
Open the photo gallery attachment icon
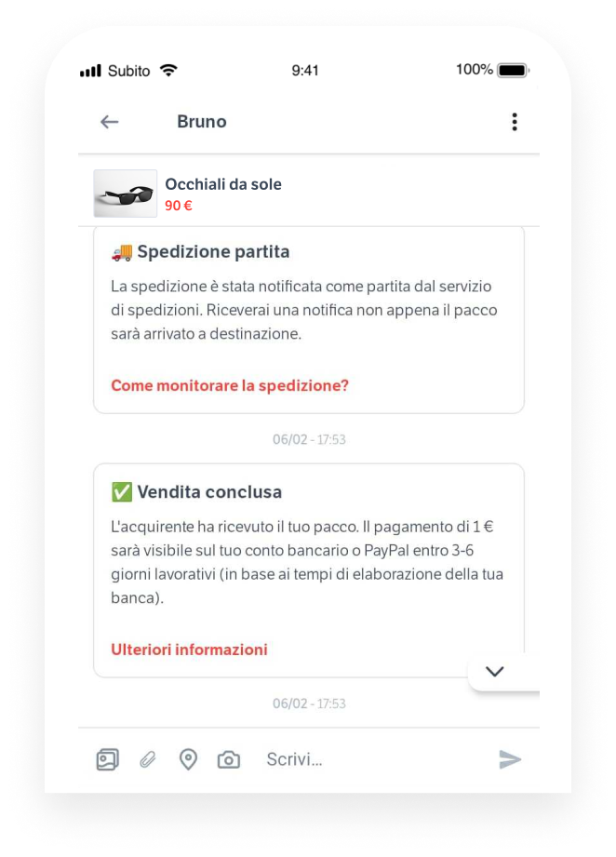(x=108, y=759)
